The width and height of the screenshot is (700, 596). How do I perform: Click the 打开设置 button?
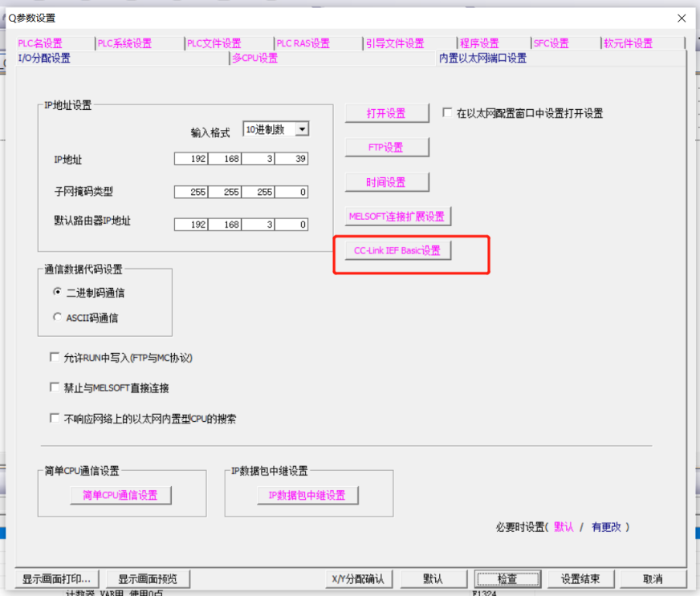point(387,112)
